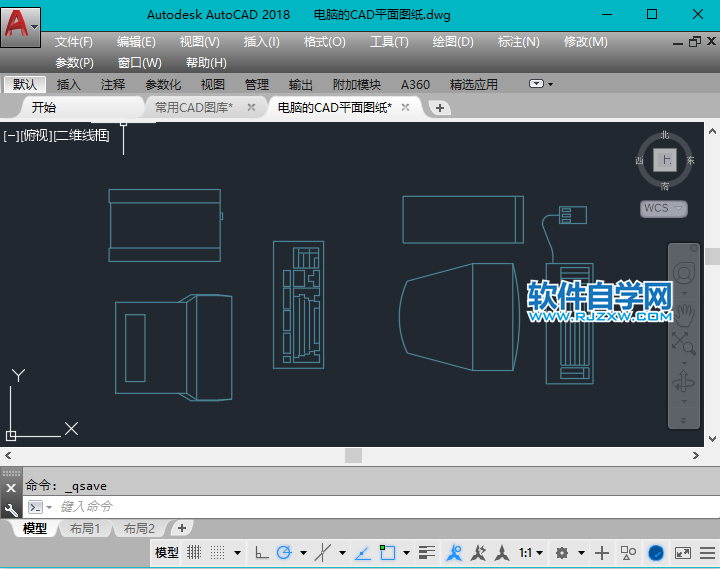Open the AutoCAD application menu button
This screenshot has height=569, width=720.
click(21, 27)
